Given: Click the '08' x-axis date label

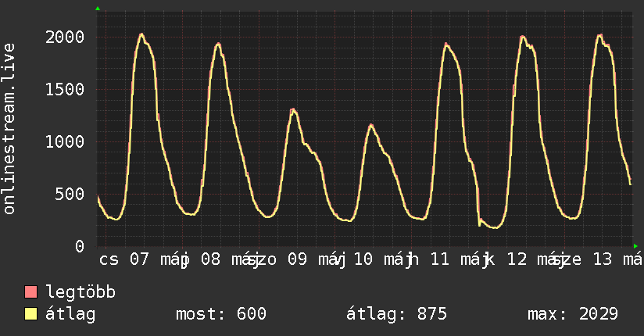Looking at the screenshot, I should (x=210, y=259).
